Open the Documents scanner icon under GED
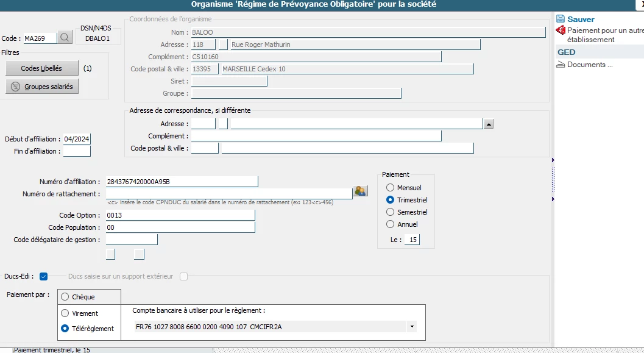Screen dimensions: 644x353 pyautogui.click(x=560, y=65)
